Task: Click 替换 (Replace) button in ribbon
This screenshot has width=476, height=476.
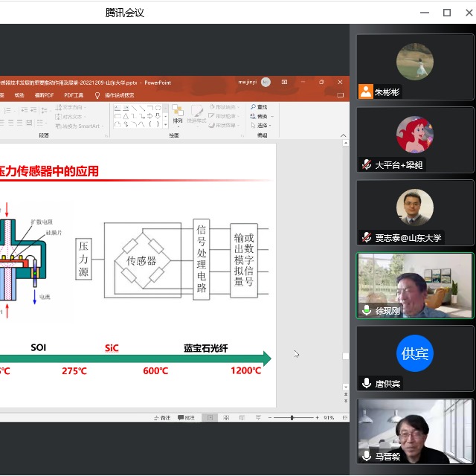Action: tap(261, 116)
